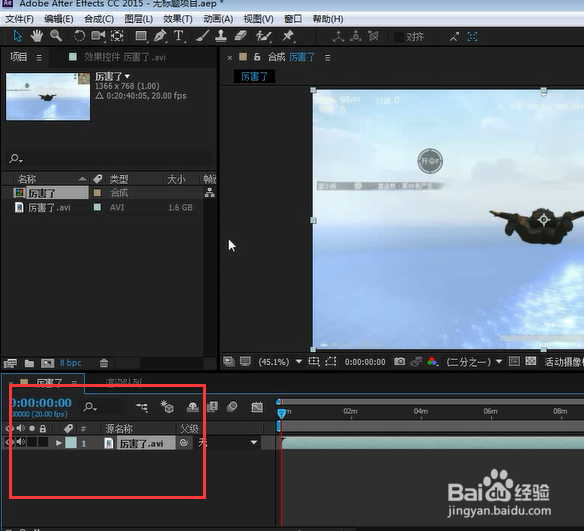Image resolution: width=584 pixels, height=531 pixels.
Task: Select the Pen tool
Action: (160, 36)
